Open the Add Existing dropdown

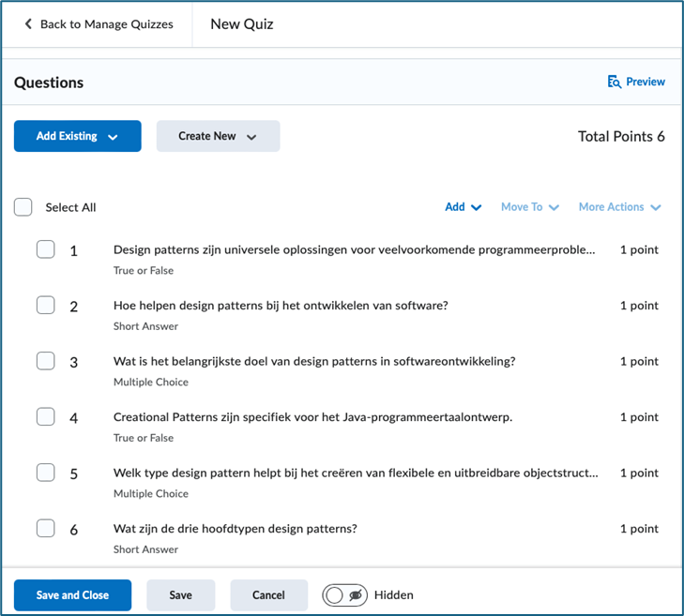[x=77, y=136]
